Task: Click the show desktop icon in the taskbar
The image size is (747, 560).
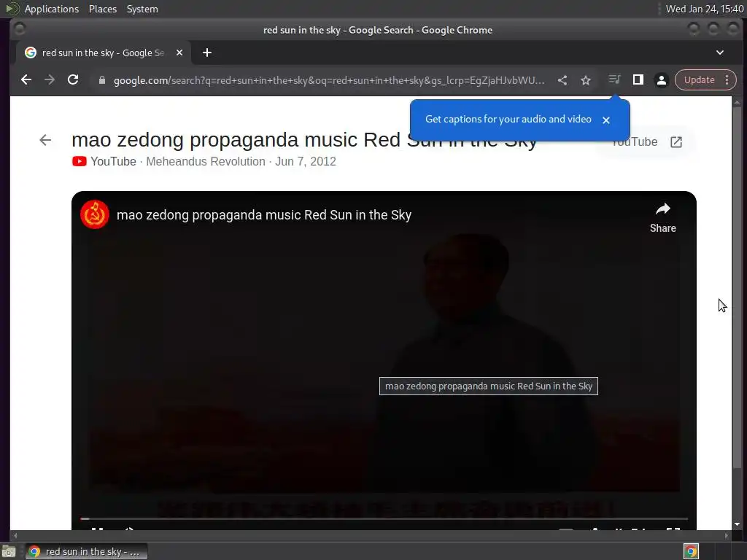Action: [x=9, y=551]
